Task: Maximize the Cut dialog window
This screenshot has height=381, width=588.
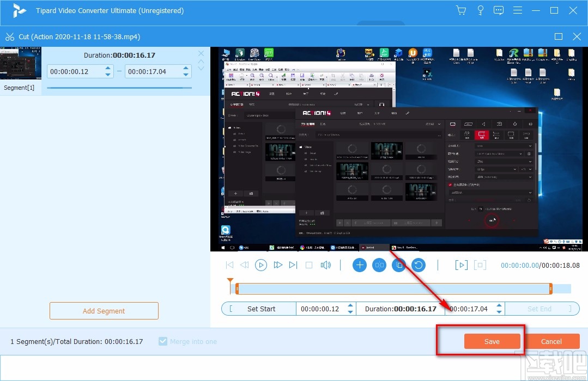Action: coord(559,36)
